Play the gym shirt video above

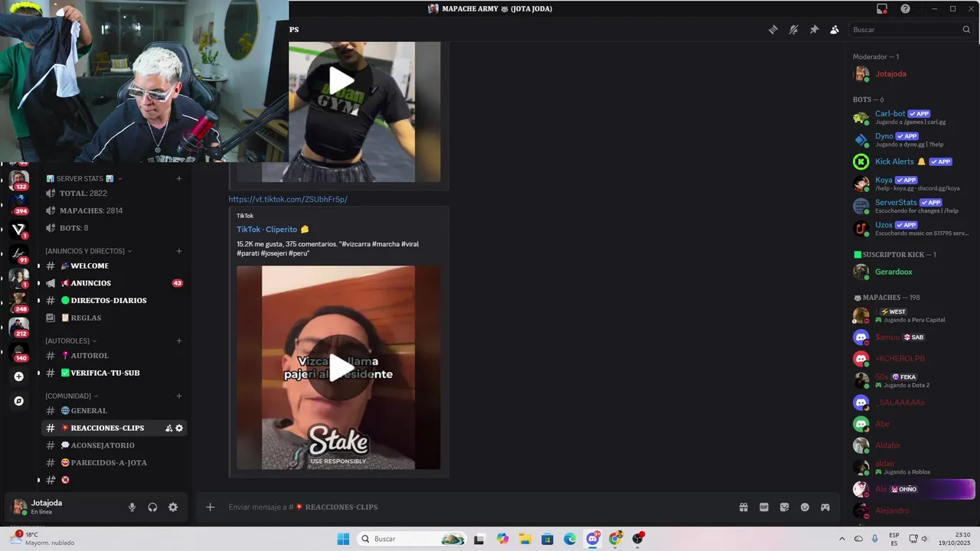(x=341, y=80)
